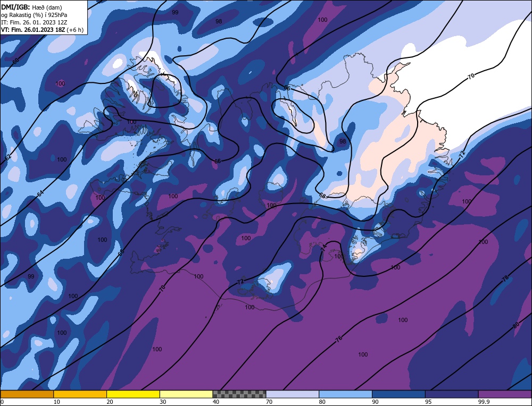Click the gray checkered 40–70 legend swatch
532x406 pixels.
(239, 394)
